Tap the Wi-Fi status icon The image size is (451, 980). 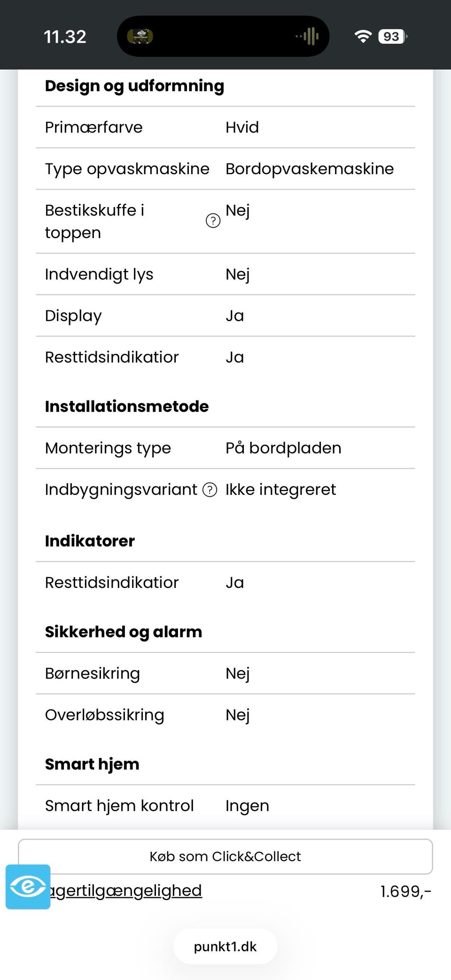tap(363, 36)
